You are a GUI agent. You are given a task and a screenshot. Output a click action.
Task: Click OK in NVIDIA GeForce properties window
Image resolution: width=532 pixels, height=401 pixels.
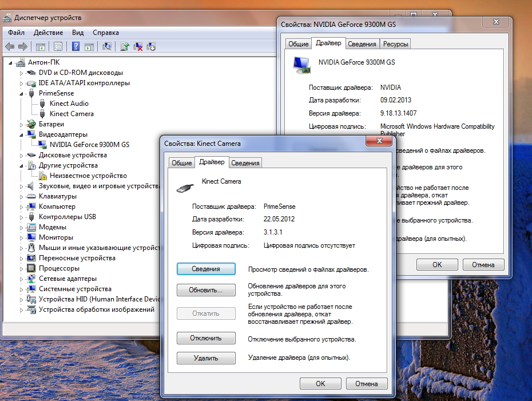coord(437,264)
